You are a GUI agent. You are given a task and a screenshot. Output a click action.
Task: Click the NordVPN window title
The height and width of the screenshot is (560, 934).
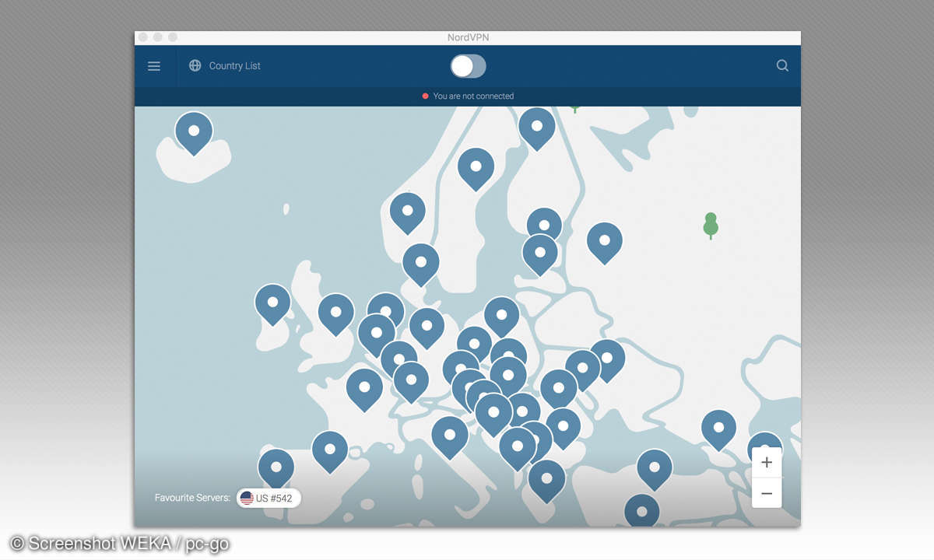(469, 37)
